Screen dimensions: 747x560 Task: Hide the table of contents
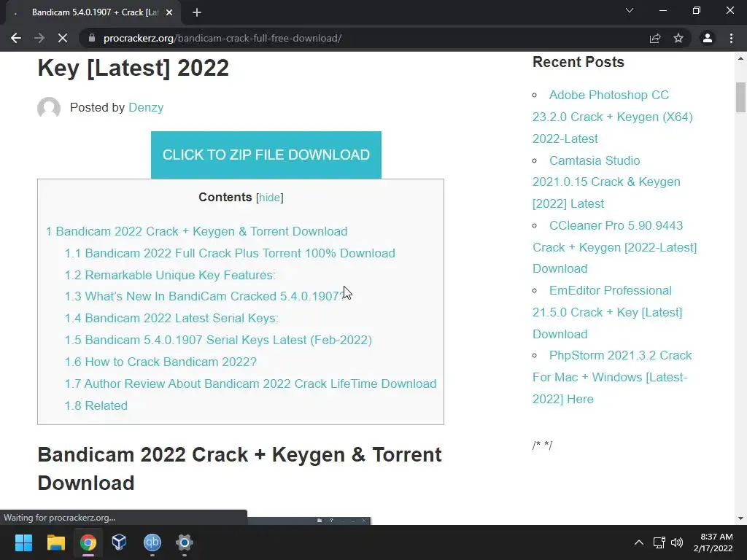pos(270,197)
